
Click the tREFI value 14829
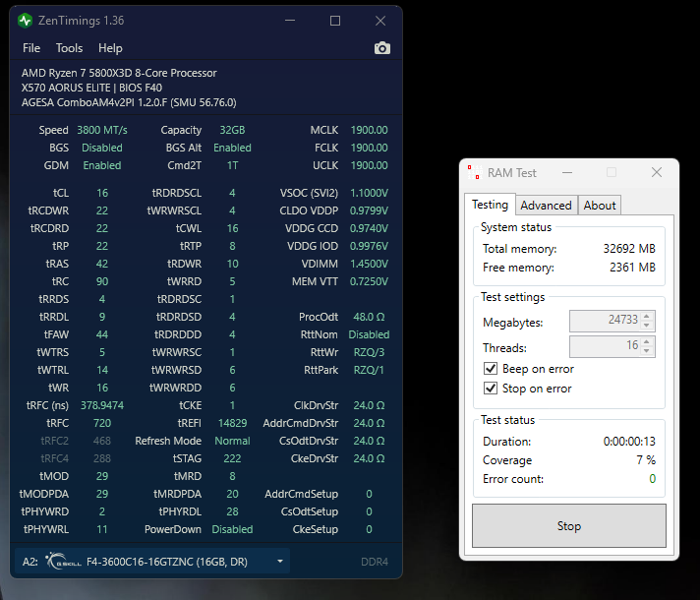pos(232,423)
